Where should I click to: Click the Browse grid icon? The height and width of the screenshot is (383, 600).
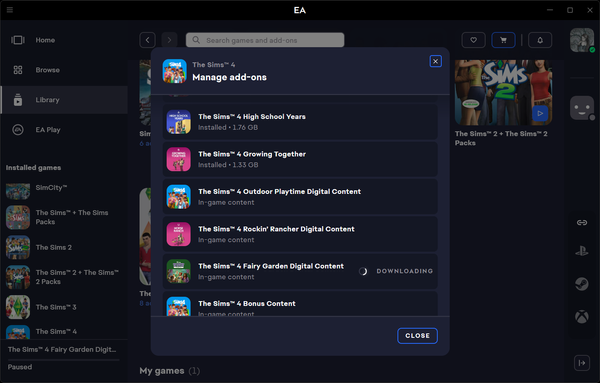pos(18,70)
